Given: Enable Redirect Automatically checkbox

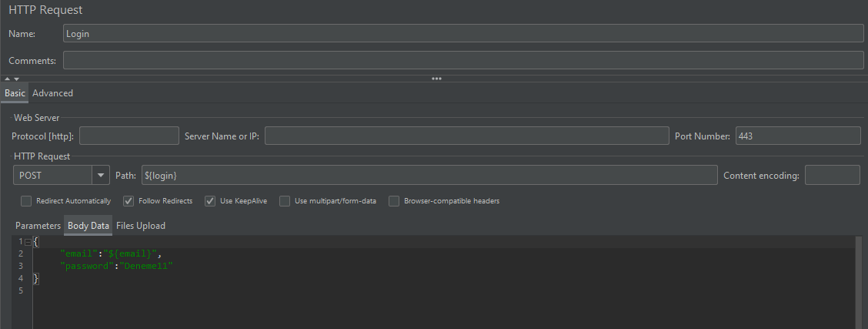Looking at the screenshot, I should [26, 201].
